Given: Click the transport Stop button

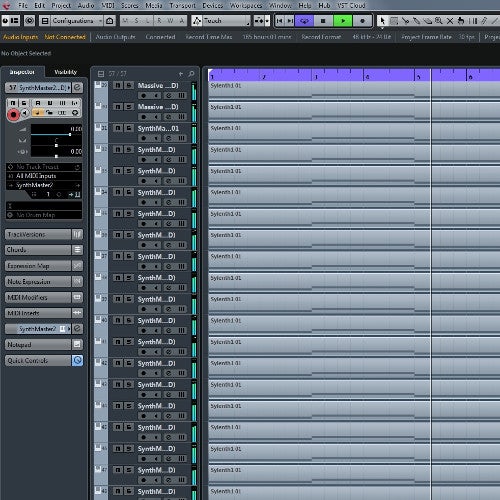Looking at the screenshot, I should tap(323, 21).
